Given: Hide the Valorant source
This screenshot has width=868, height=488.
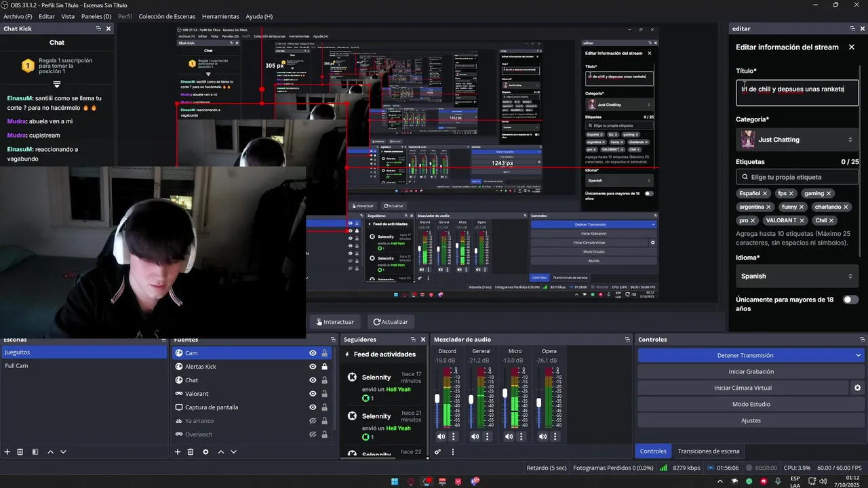Looking at the screenshot, I should [313, 394].
